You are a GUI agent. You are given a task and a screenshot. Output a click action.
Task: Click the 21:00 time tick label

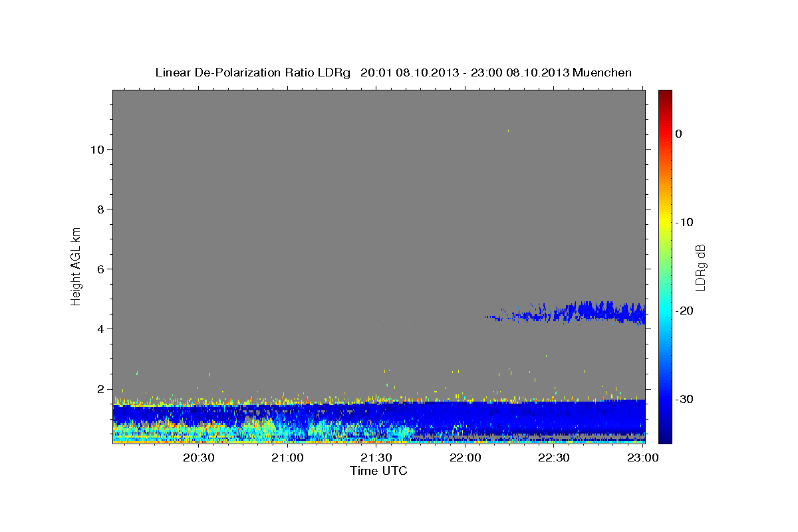point(288,458)
